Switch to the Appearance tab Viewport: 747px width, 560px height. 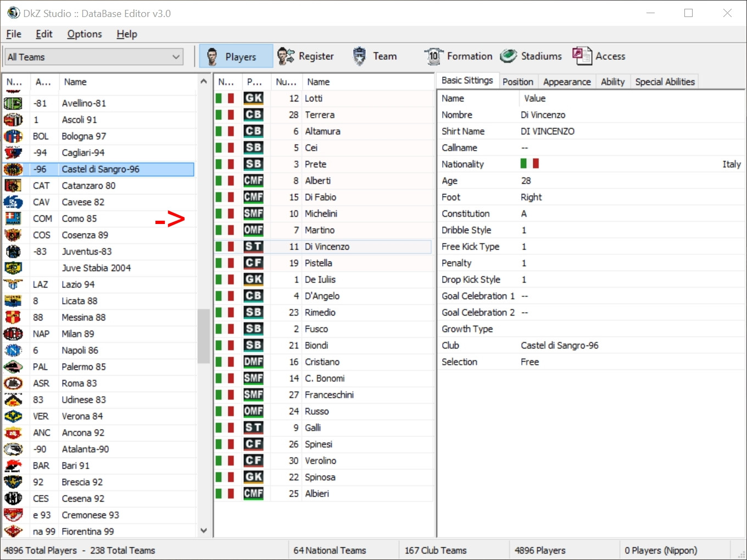click(567, 82)
